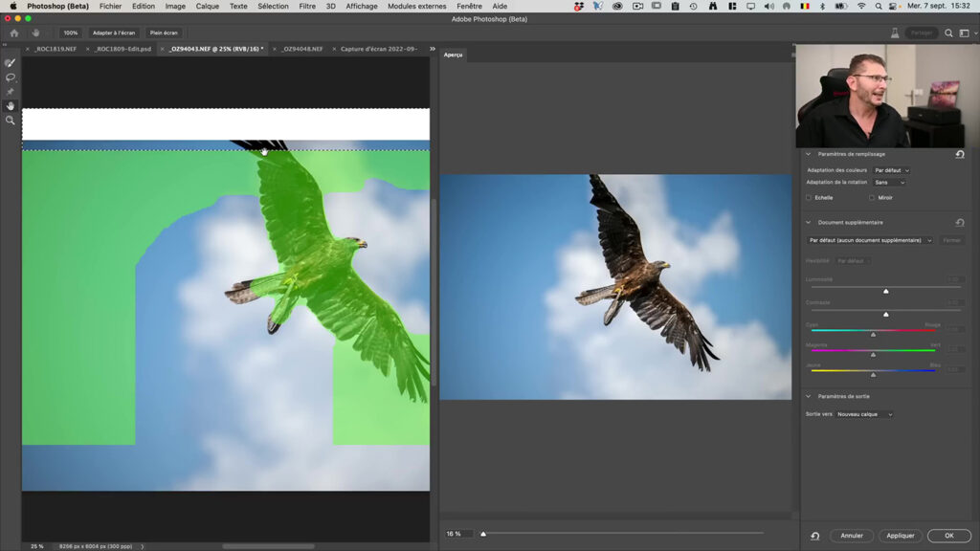This screenshot has width=980, height=551.
Task: Open the Affichage menu
Action: (362, 7)
